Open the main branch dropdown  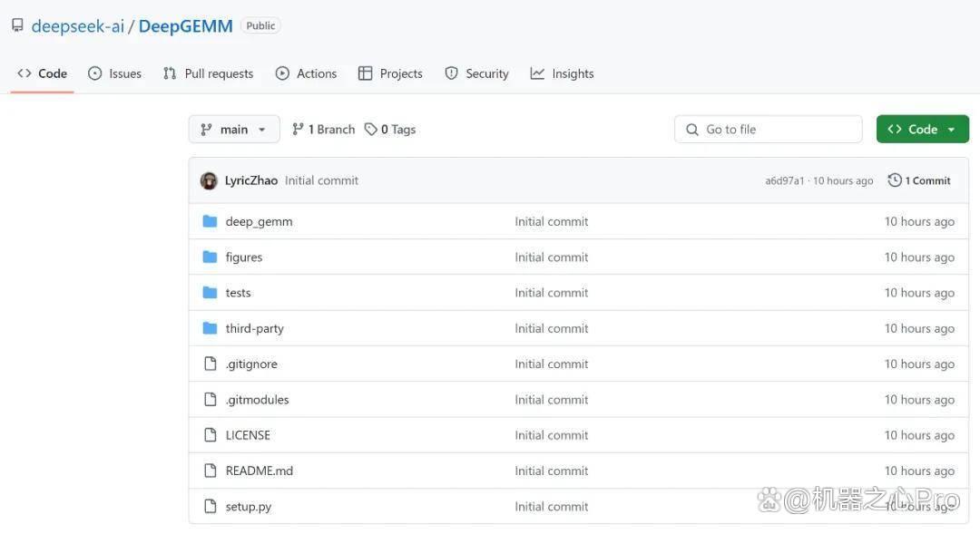tap(234, 130)
